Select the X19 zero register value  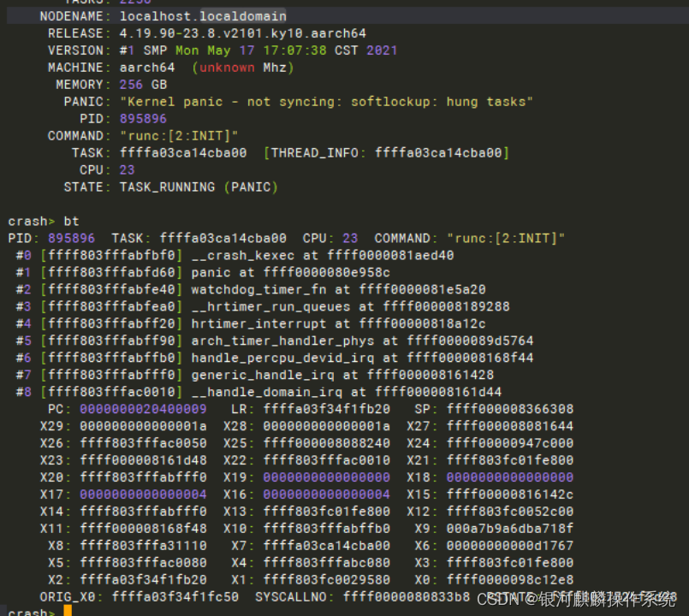[x=326, y=477]
